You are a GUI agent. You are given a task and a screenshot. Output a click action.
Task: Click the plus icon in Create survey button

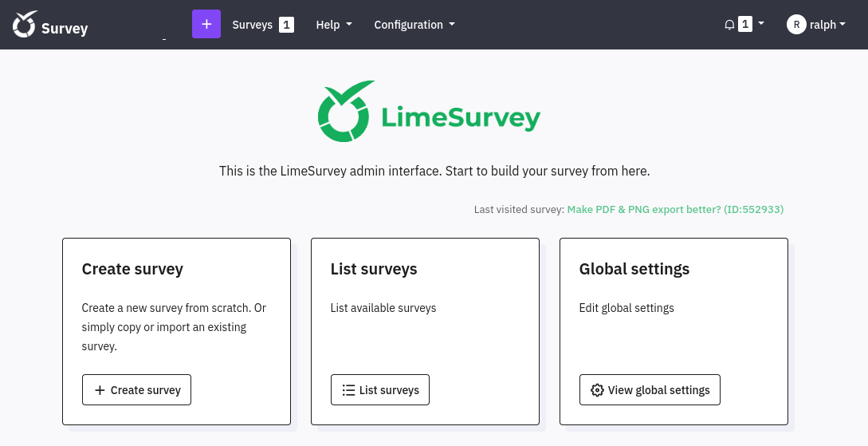[100, 390]
